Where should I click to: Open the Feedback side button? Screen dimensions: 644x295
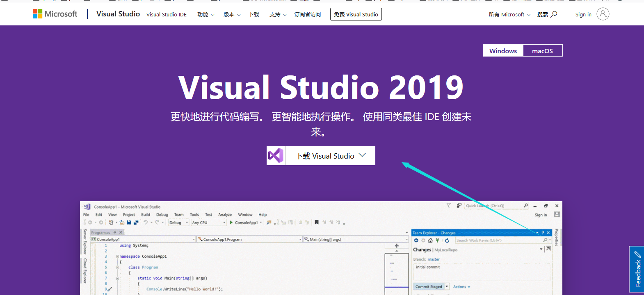pos(637,269)
